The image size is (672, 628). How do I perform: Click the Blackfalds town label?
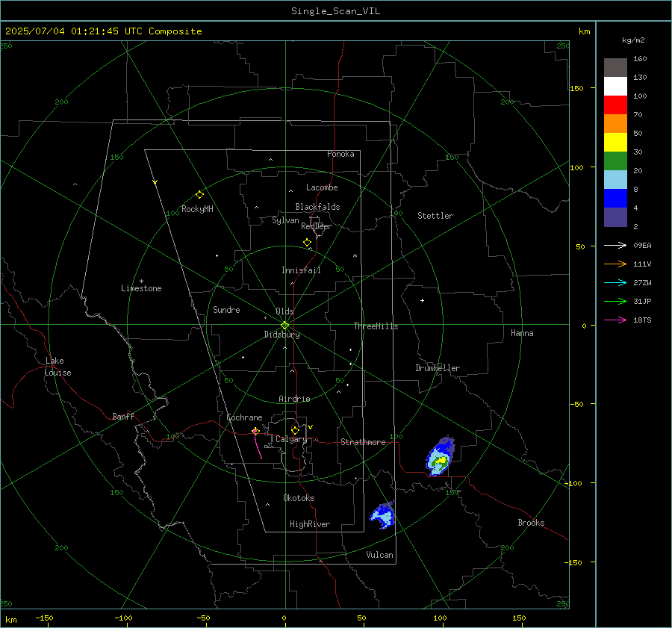317,207
